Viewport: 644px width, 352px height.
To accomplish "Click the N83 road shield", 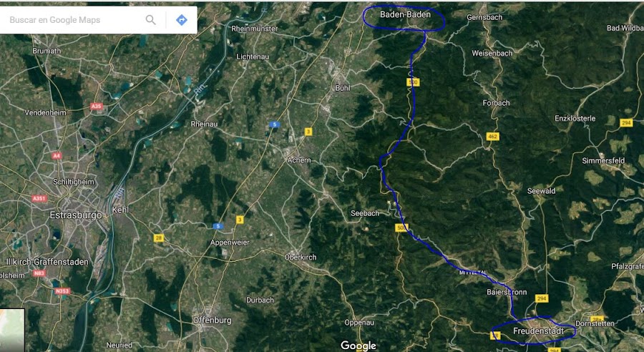I will pyautogui.click(x=39, y=273).
